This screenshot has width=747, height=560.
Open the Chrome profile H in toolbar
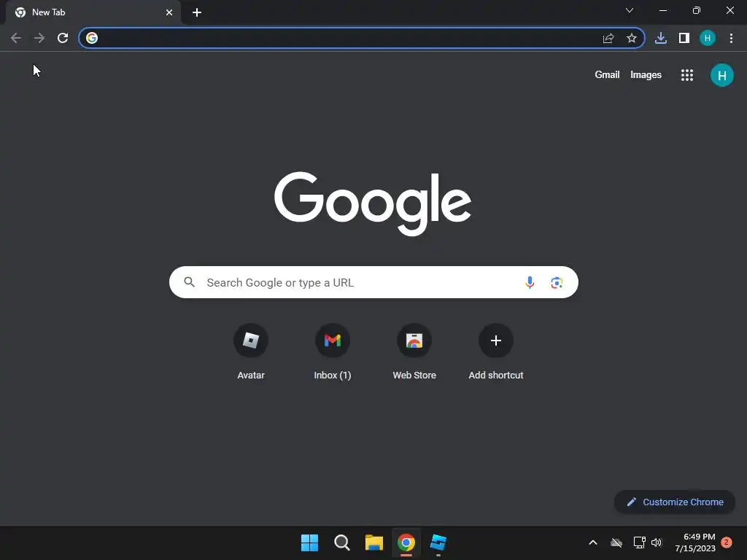pyautogui.click(x=708, y=38)
